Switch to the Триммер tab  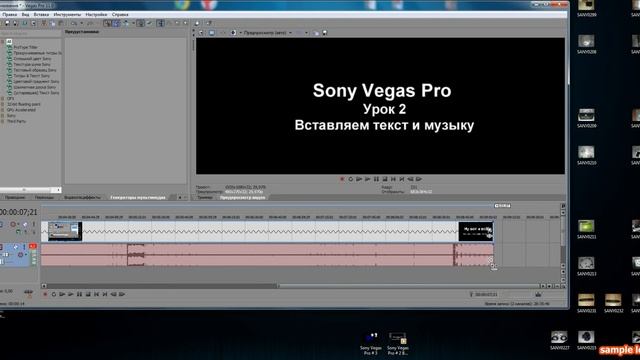(205, 198)
